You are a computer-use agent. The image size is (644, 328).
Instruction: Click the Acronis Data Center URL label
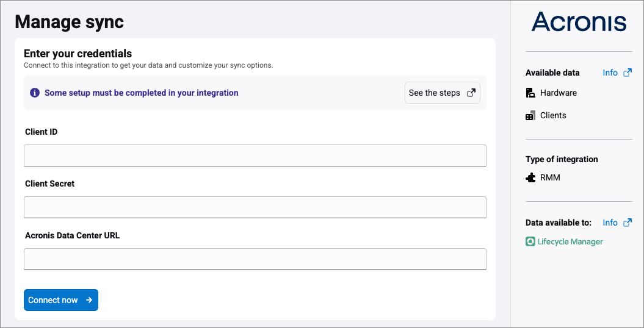72,235
